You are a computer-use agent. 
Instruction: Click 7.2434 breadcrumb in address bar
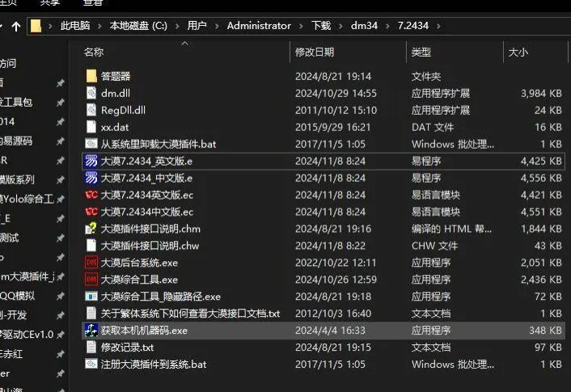(413, 26)
